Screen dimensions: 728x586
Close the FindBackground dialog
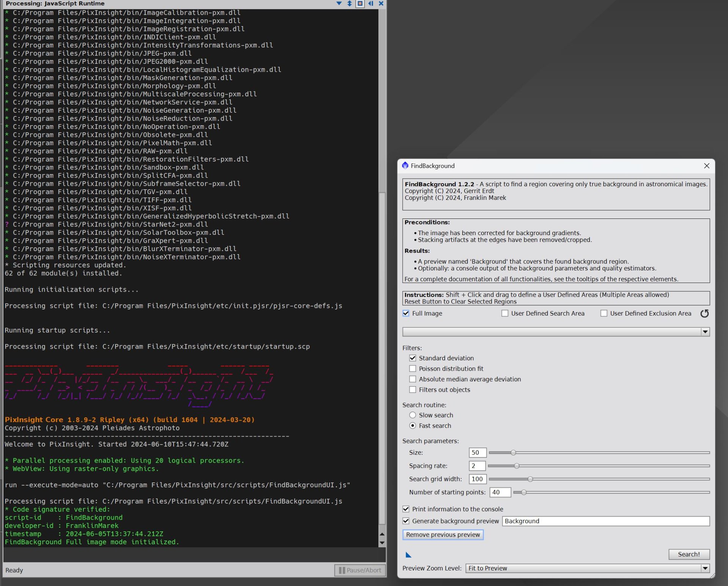click(707, 166)
